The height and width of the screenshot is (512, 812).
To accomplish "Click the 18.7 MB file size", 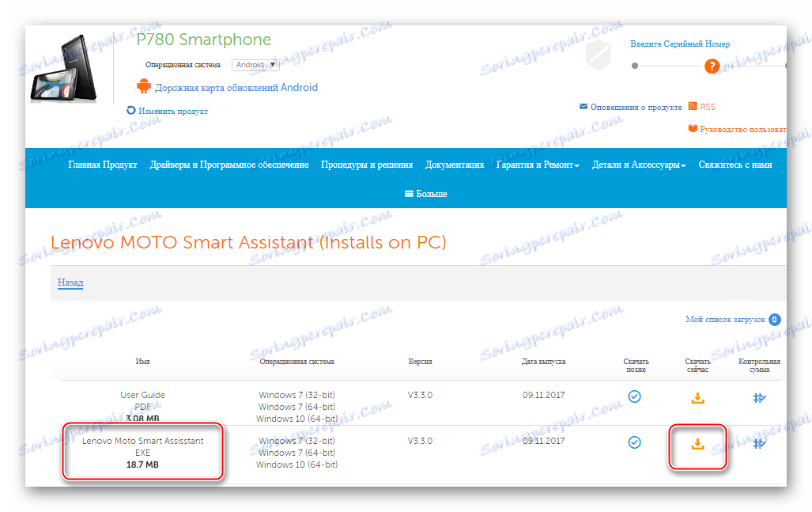I will [142, 465].
